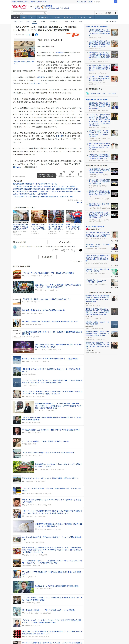Open the USJ再生の立役者 article link
129x644 pixels.
point(51,430)
